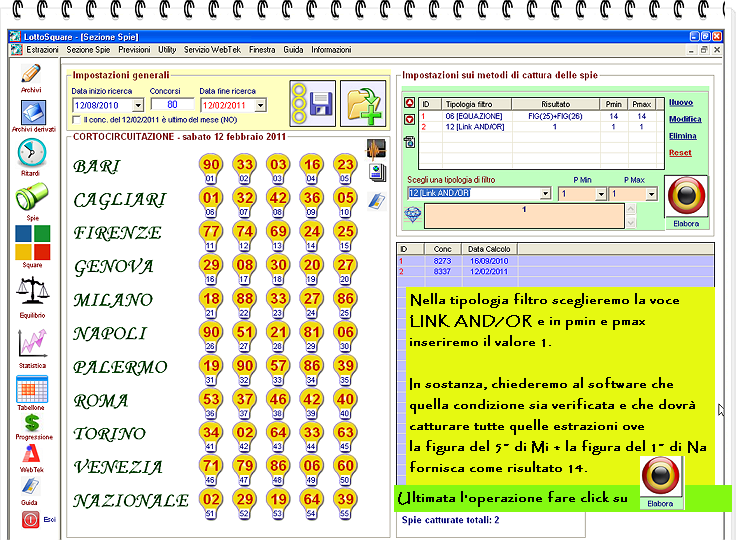Select result row with Conc 8337
736x540 pixels.
coord(556,271)
